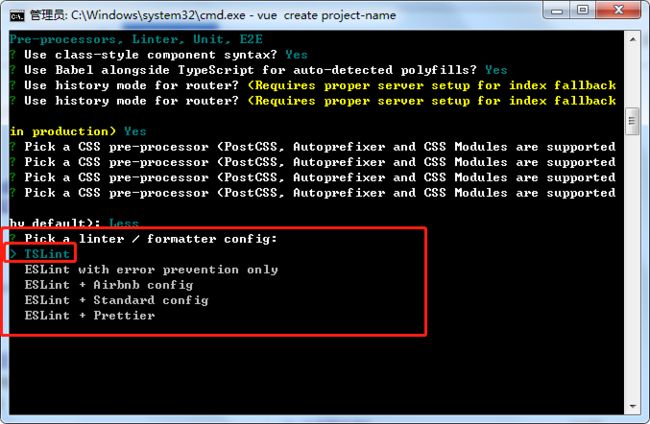Select ESLint with error prevention only
Viewport: 650px width, 424px height.
[151, 269]
